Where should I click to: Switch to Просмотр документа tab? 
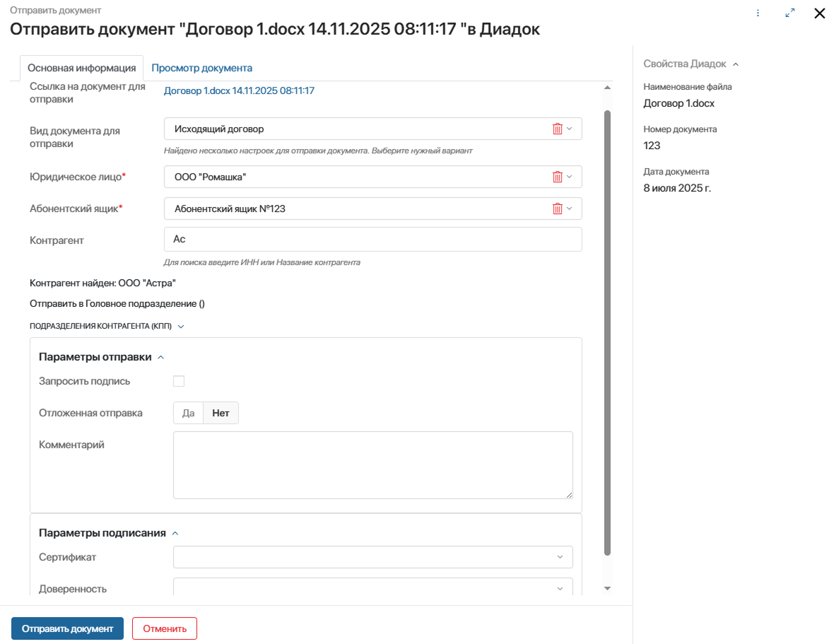201,68
